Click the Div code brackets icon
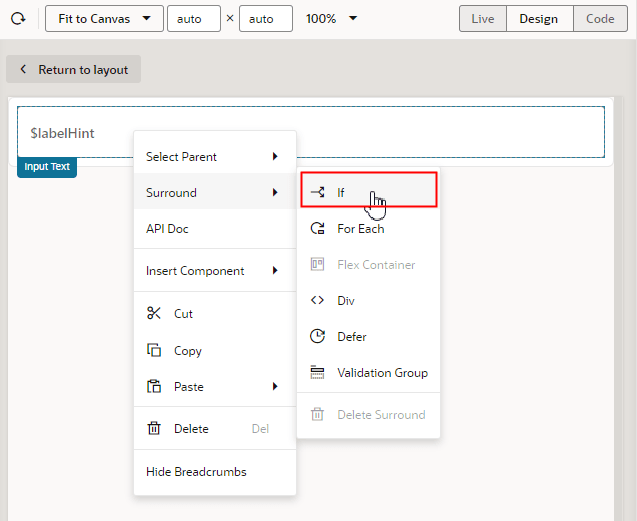The image size is (637, 521). point(318,300)
